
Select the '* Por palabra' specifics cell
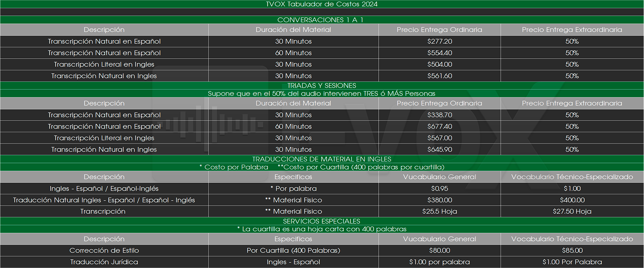(293, 189)
